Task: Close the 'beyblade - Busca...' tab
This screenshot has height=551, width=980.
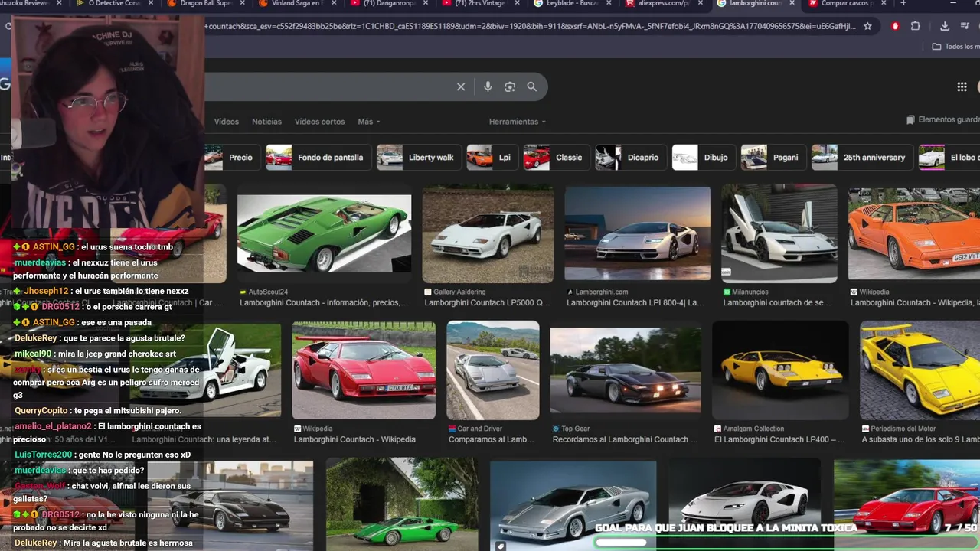Action: 608,3
